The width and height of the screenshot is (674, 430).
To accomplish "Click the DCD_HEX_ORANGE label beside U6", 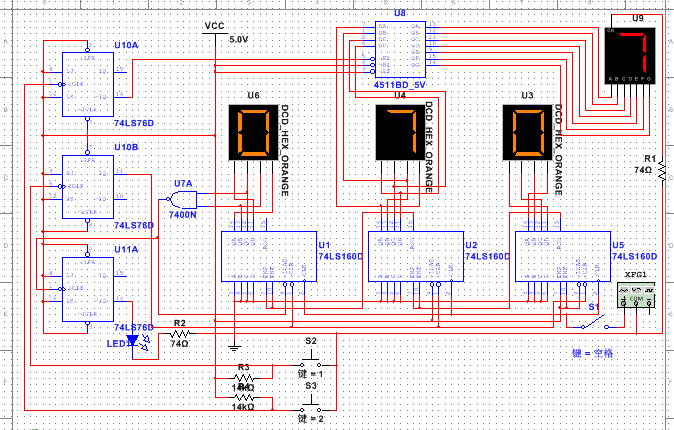I will pos(284,150).
